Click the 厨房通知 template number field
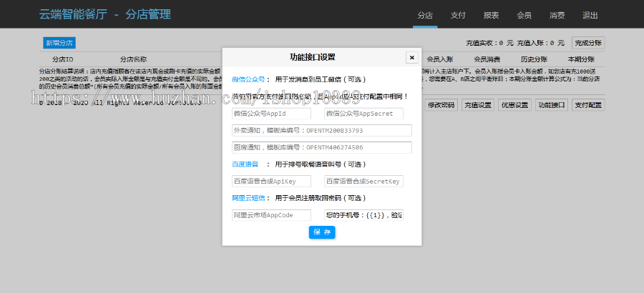 (x=322, y=147)
